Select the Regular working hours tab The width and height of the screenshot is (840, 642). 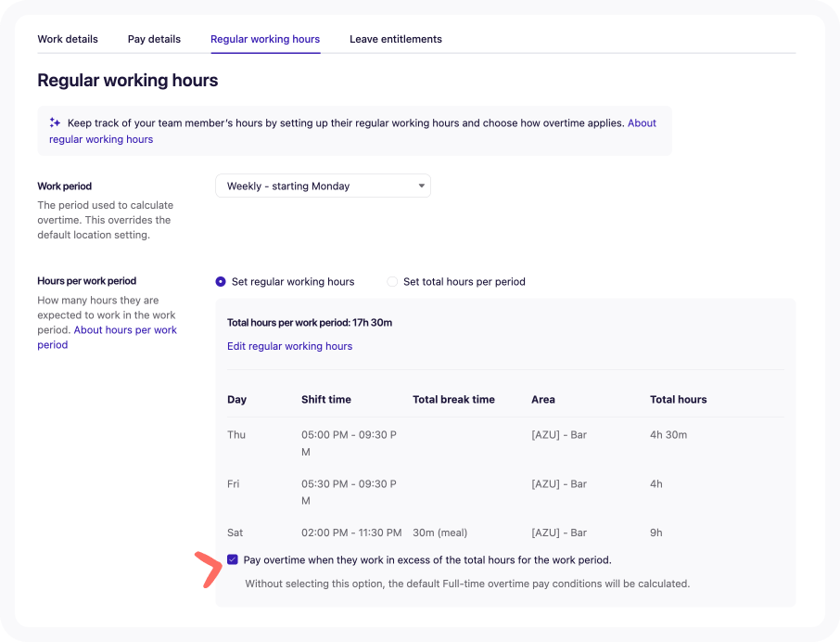(x=265, y=39)
